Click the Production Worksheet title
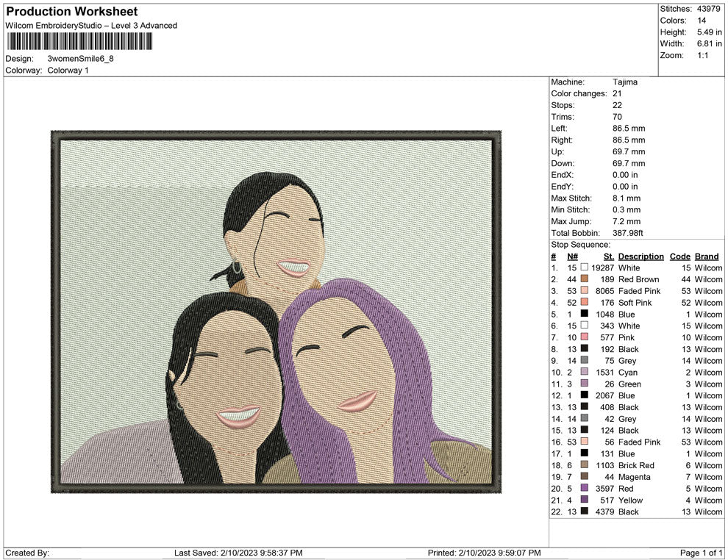The height and width of the screenshot is (560, 728). pos(71,12)
